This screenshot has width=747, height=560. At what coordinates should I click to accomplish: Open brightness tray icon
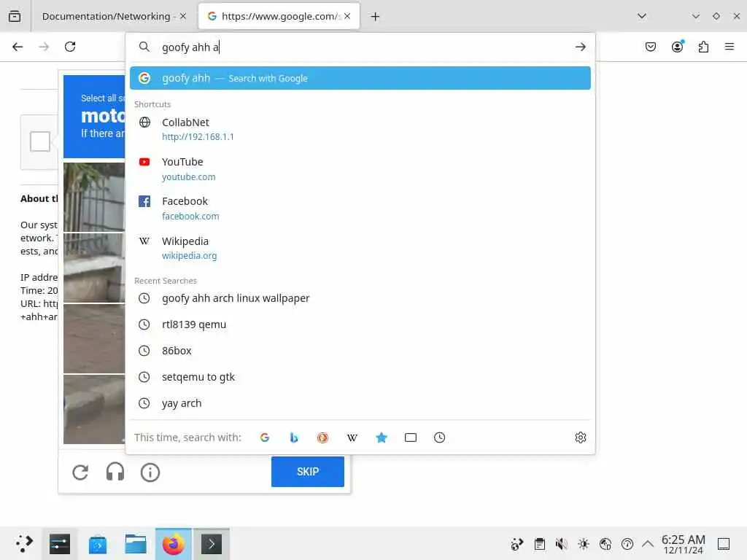tap(583, 543)
